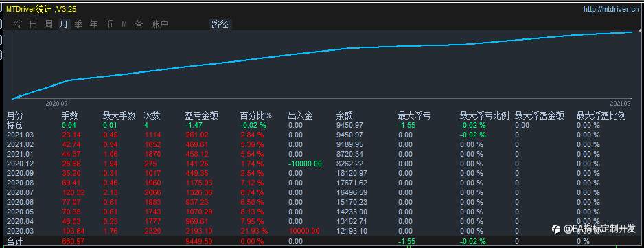644x248 pixels.
Task: Open the 季 quarterly statistics tab
Action: (x=79, y=24)
